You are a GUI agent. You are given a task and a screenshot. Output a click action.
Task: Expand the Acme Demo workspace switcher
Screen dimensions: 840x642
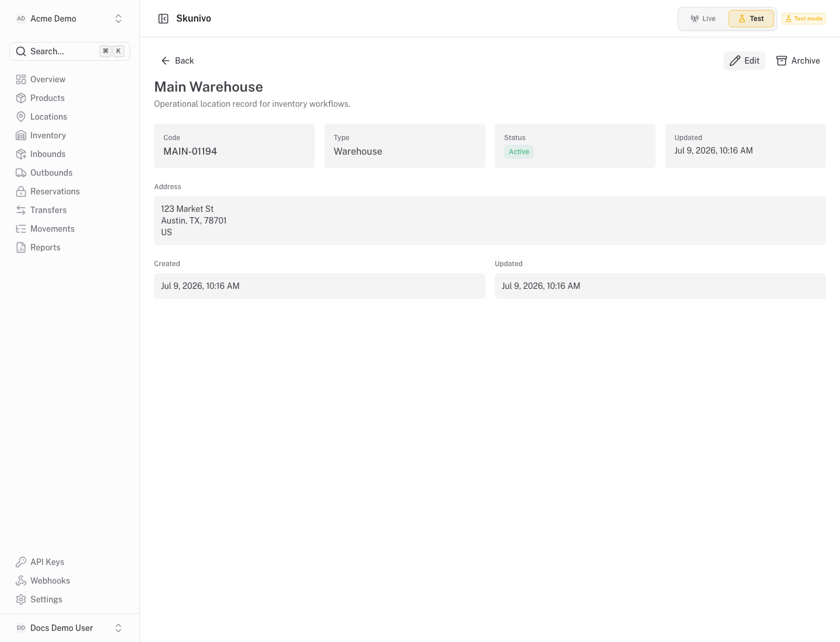pyautogui.click(x=69, y=19)
